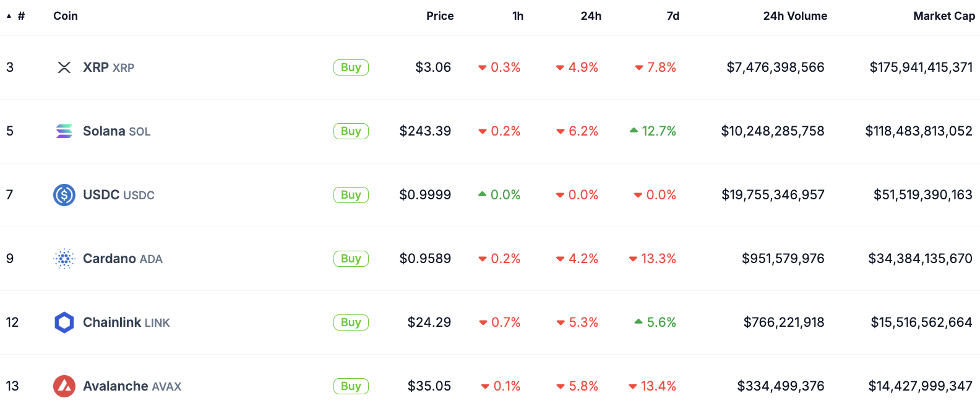This screenshot has height=411, width=980.
Task: Sort the table by the Price column header
Action: [x=439, y=16]
